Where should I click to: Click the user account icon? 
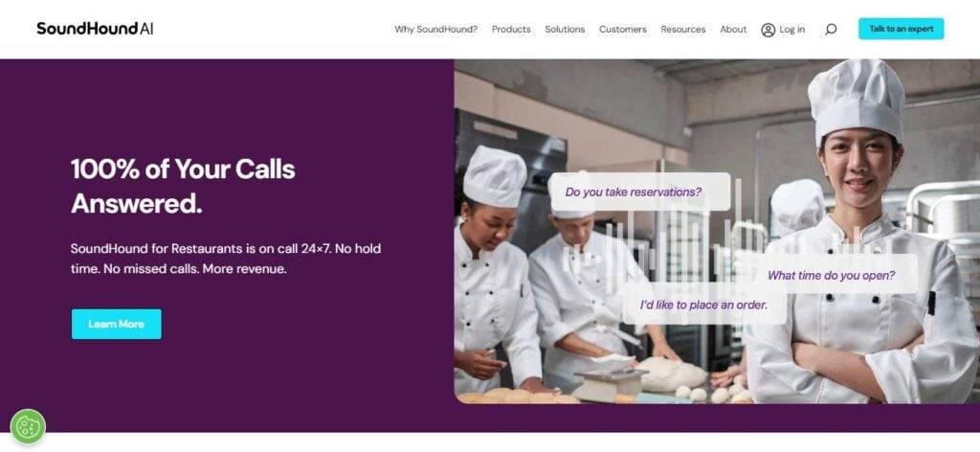click(x=768, y=30)
